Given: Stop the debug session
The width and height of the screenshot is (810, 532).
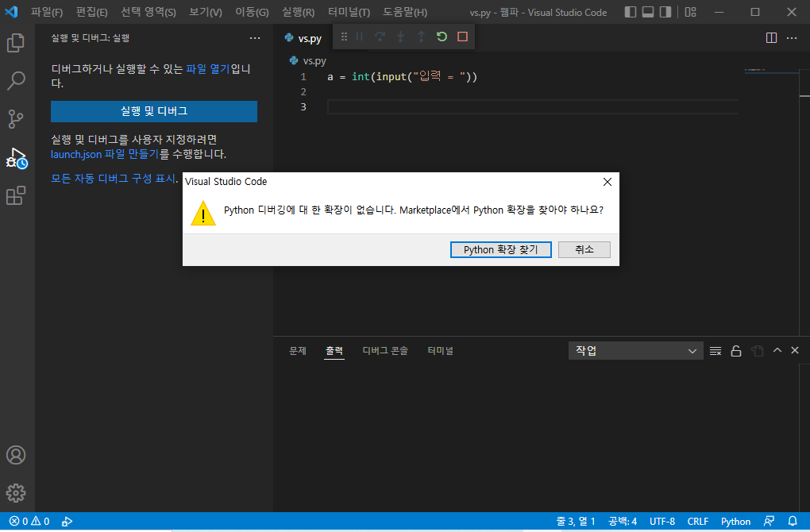Looking at the screenshot, I should click(462, 37).
